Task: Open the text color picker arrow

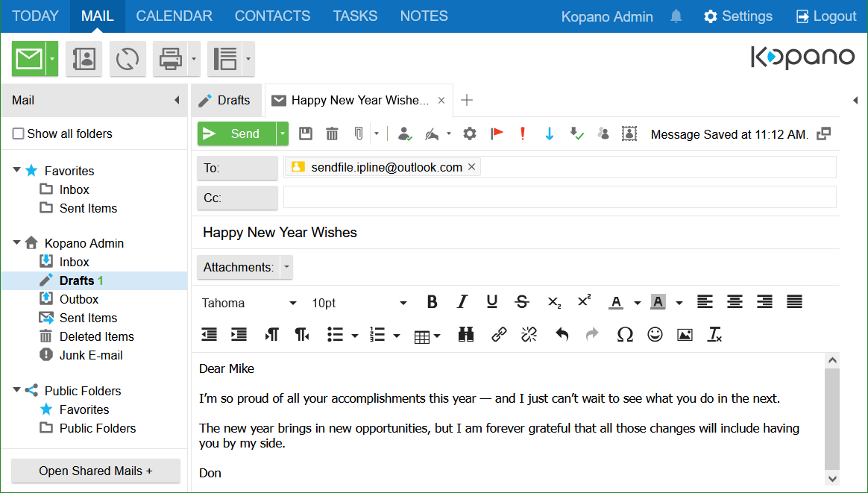Action: tap(638, 303)
